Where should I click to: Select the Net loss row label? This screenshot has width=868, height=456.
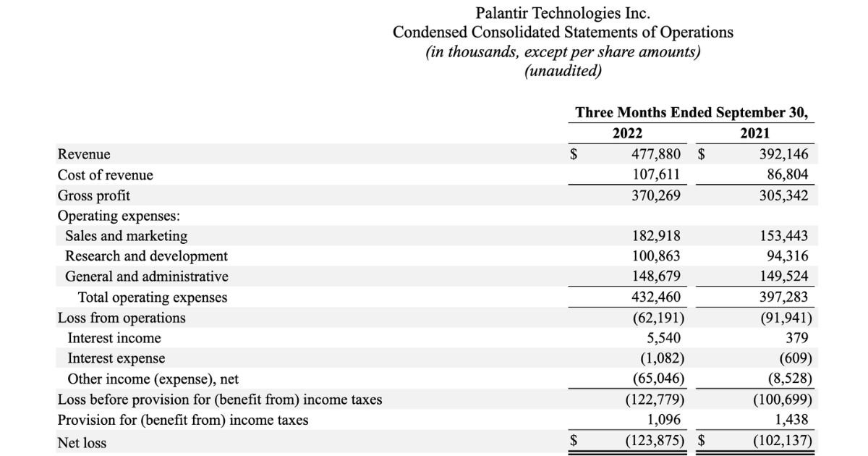82,442
